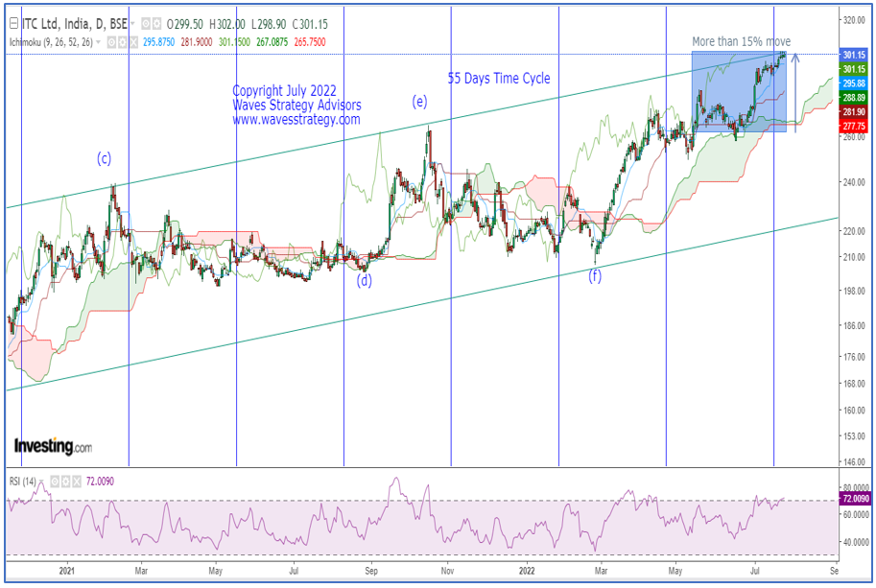The width and height of the screenshot is (876, 588).
Task: Click the 2022 time axis label
Action: (527, 571)
